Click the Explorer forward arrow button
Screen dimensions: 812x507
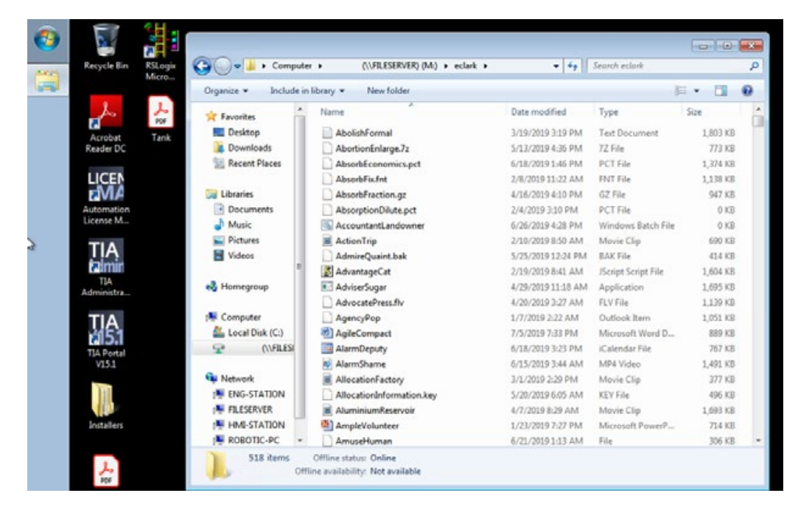click(x=223, y=66)
